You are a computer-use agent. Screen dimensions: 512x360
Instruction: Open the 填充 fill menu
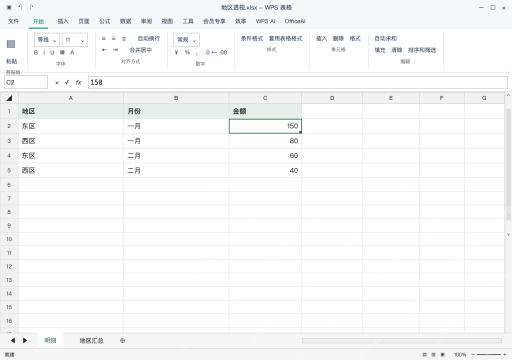pos(380,50)
